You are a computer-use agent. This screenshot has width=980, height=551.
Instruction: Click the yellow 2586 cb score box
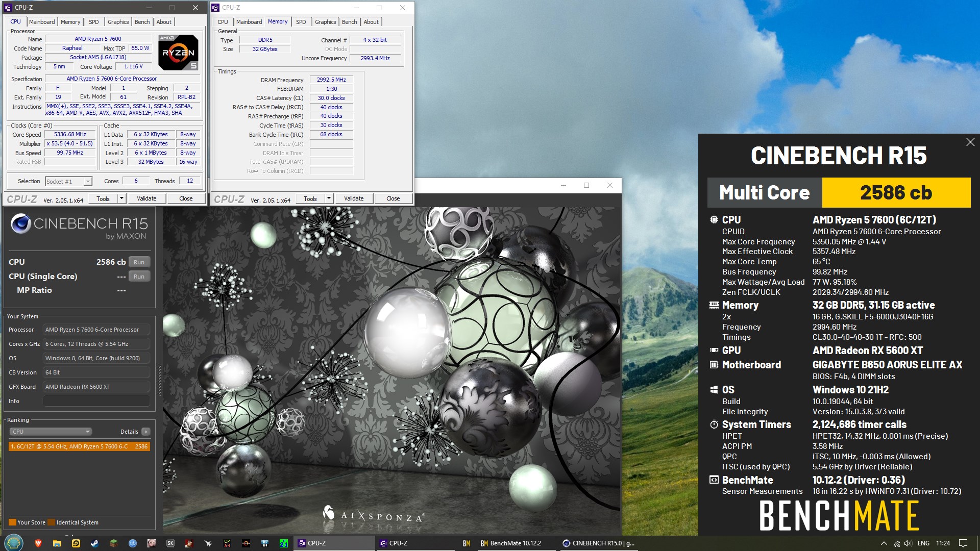896,193
